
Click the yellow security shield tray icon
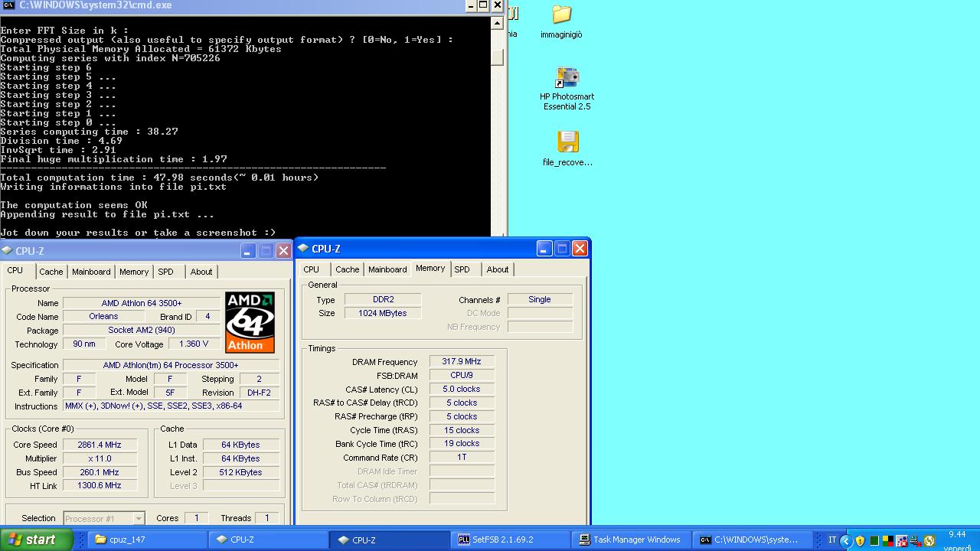point(860,540)
